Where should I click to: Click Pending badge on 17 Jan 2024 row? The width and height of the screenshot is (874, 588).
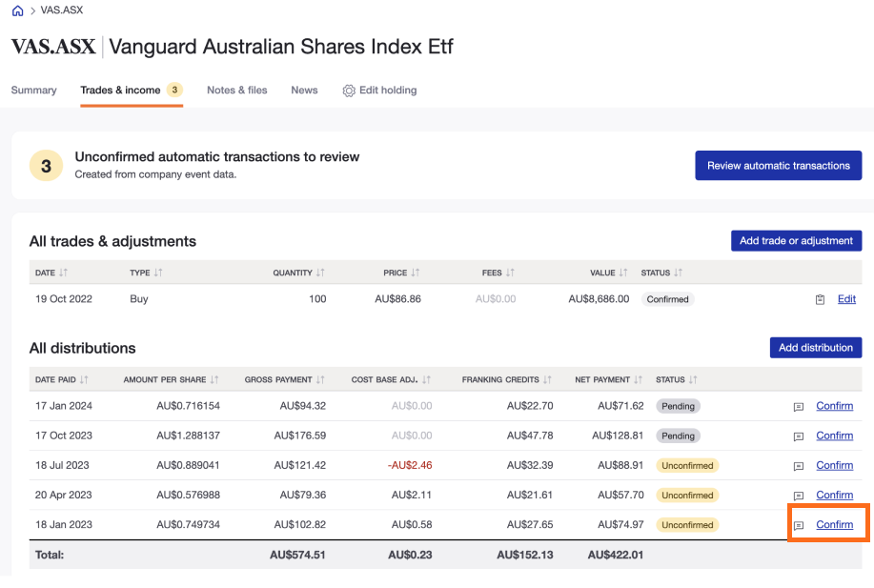(678, 406)
